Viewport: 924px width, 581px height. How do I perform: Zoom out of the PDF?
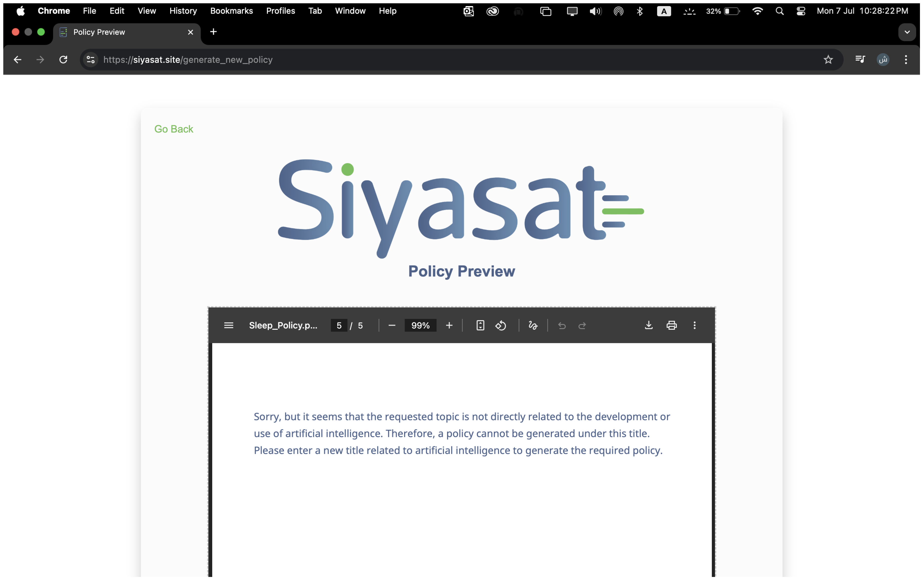click(x=392, y=325)
